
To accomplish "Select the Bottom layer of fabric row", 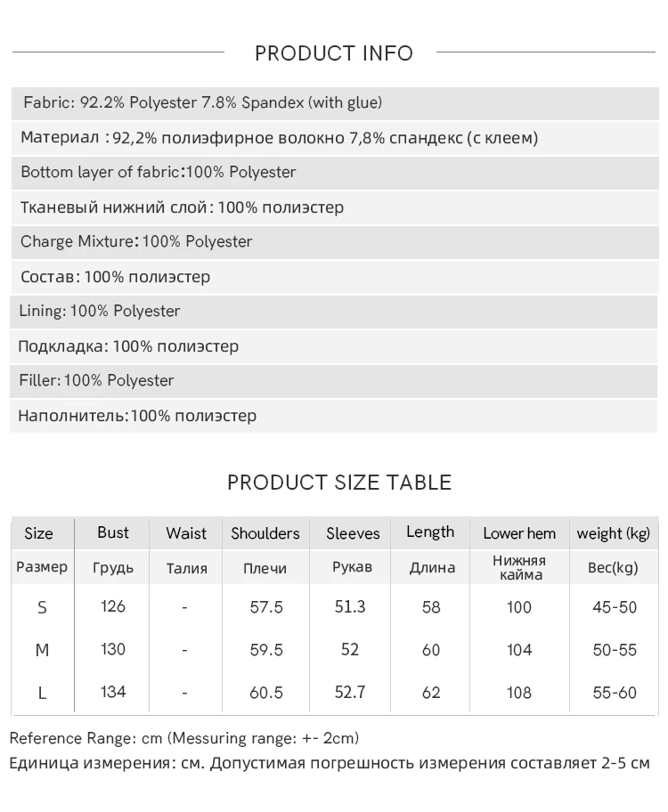I will coord(159,172).
